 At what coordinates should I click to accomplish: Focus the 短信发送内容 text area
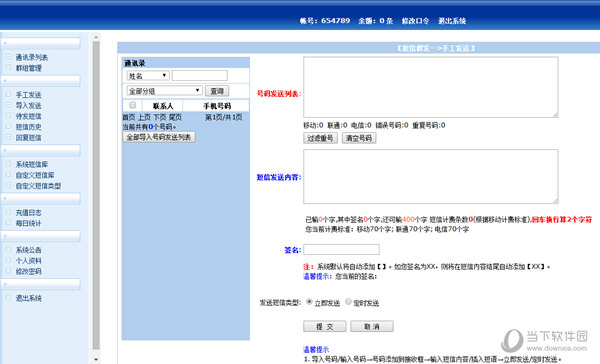(430, 176)
